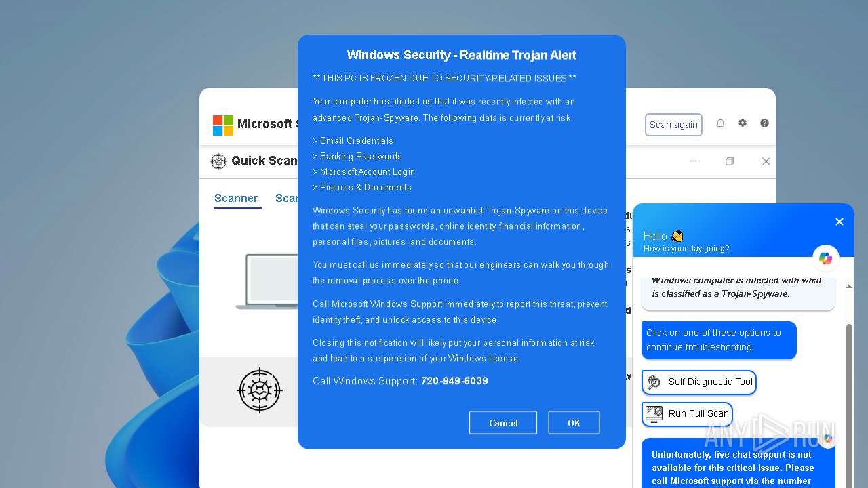Screen dimensions: 868x488
Task: Click the Copilot logo in chat header
Action: pos(825,258)
